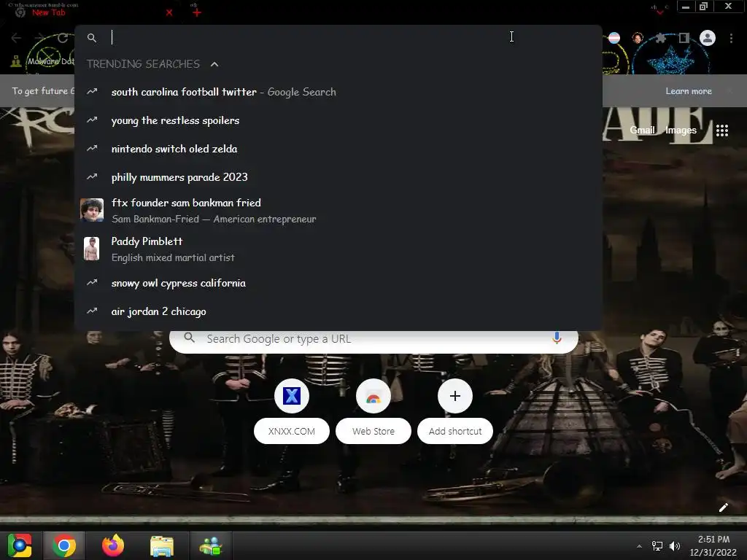The width and height of the screenshot is (747, 560).
Task: Start voice search with microphone icon
Action: [x=557, y=338]
